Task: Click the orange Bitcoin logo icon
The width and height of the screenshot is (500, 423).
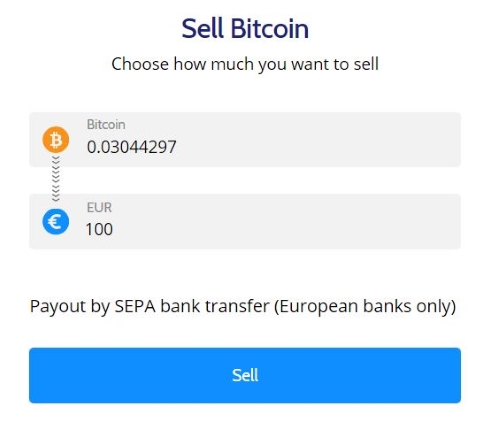Action: tap(56, 140)
